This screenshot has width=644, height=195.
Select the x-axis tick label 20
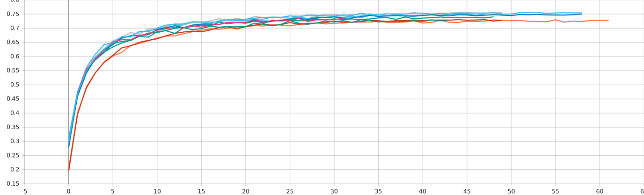pos(245,191)
